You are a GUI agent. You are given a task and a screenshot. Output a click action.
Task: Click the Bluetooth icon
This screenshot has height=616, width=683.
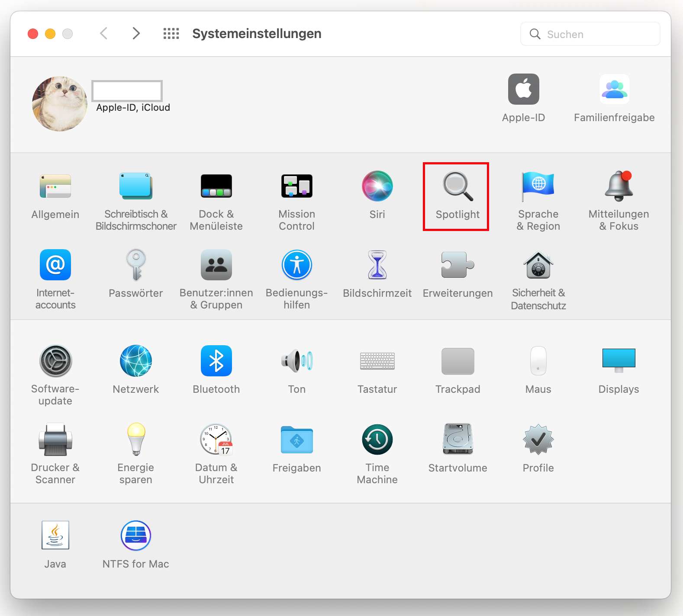click(x=216, y=361)
